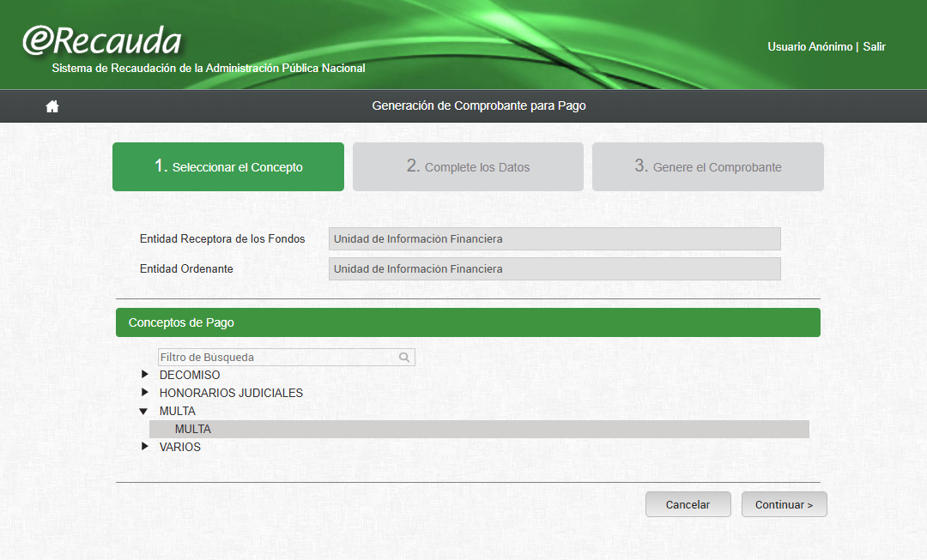Viewport: 927px width, 560px height.
Task: Select the DECOMISO tree label
Action: 190,375
